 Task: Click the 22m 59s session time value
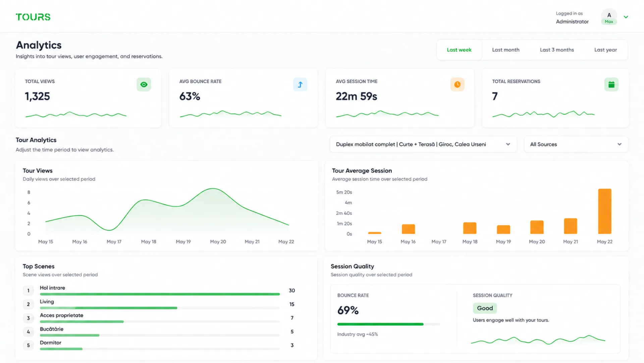click(x=356, y=97)
